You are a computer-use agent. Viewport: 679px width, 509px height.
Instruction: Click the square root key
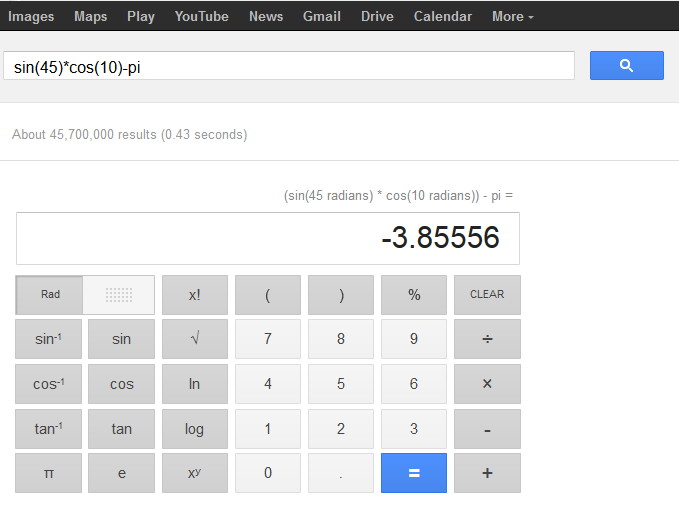click(195, 339)
